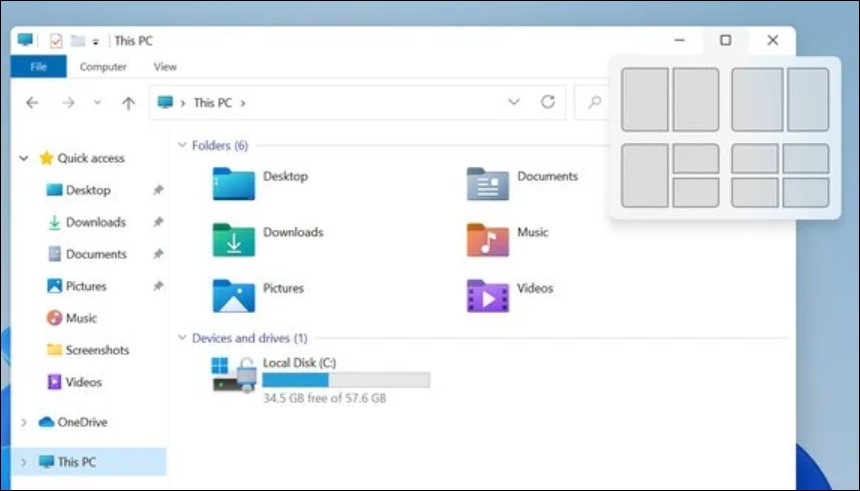Snap to tall left zone of three-pane layout
The width and height of the screenshot is (860, 491).
click(644, 176)
